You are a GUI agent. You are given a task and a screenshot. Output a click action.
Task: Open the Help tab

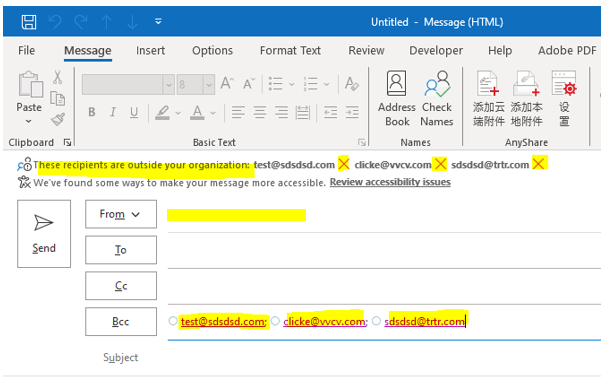point(500,50)
